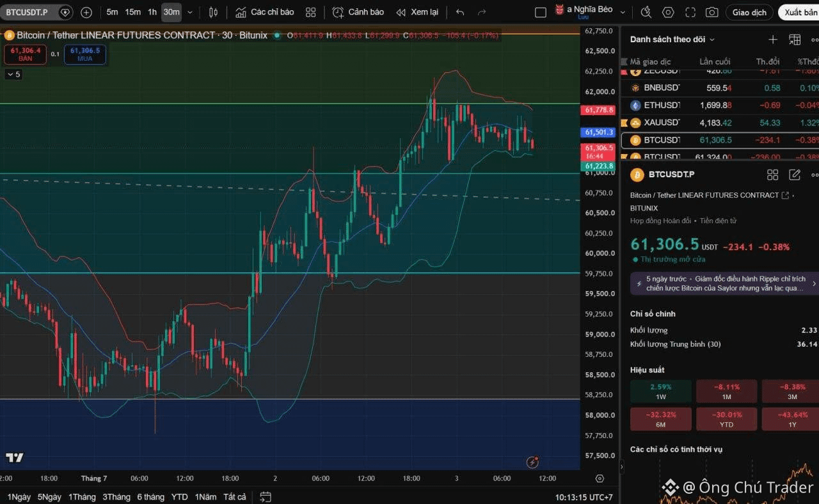This screenshot has width=819, height=504.
Task: Click the alert clock icon labeled Cảnh báo
Action: click(358, 12)
